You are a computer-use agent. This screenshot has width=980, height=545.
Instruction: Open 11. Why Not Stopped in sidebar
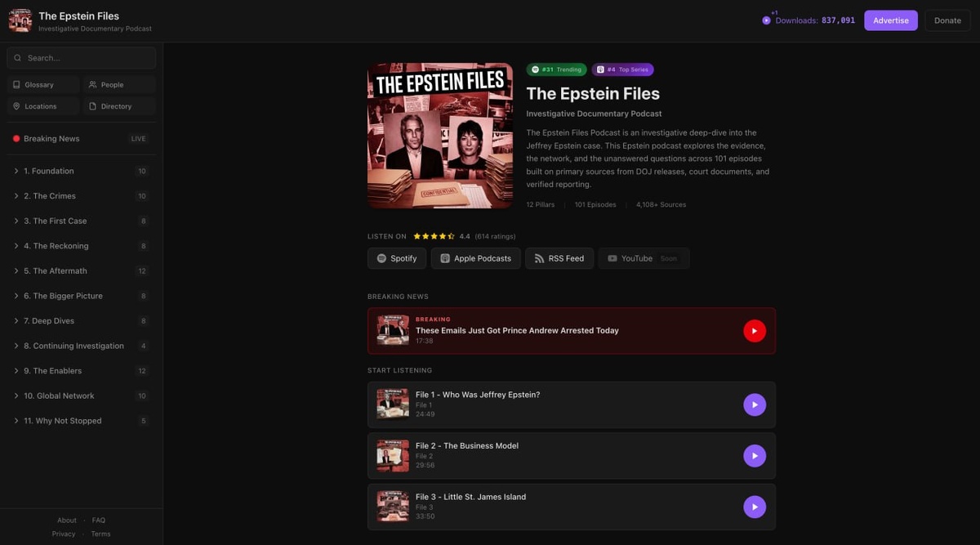tap(81, 421)
